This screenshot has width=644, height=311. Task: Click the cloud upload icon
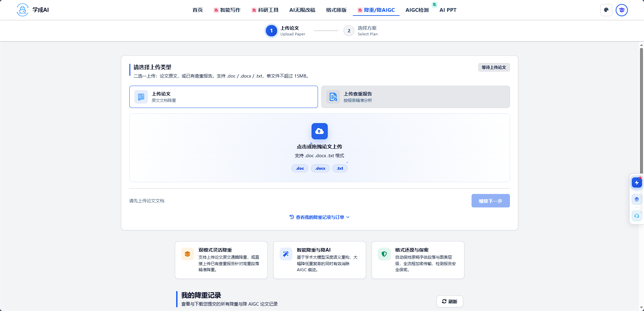pyautogui.click(x=320, y=131)
